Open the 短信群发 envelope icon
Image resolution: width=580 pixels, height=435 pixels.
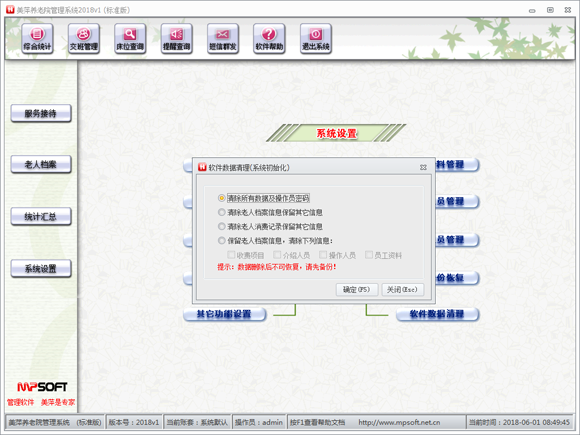(223, 38)
